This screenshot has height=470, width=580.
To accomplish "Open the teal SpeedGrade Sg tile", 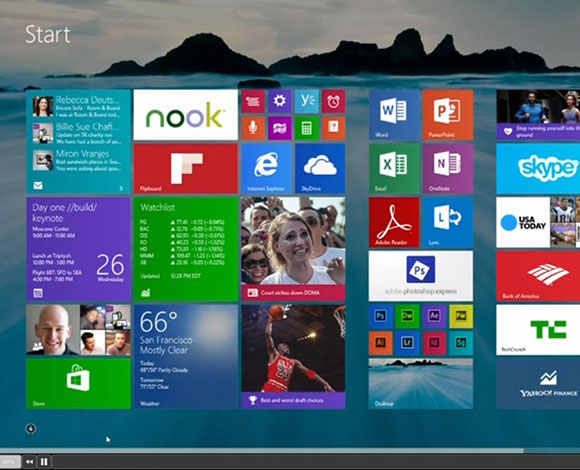I will 461,343.
